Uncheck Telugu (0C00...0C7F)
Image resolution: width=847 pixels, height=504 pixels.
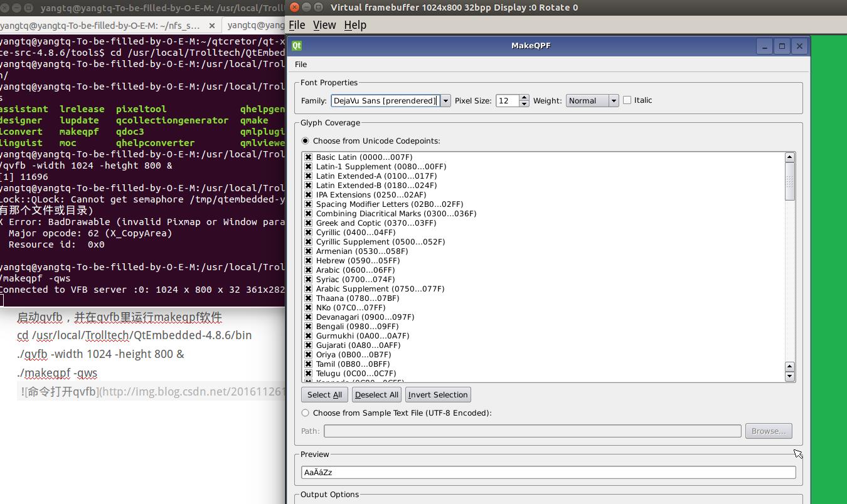pos(308,374)
